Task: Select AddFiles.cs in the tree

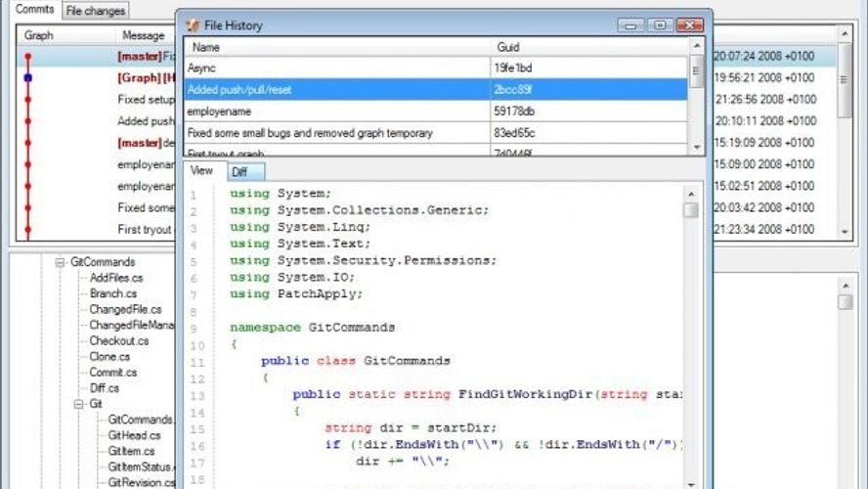Action: 116,278
